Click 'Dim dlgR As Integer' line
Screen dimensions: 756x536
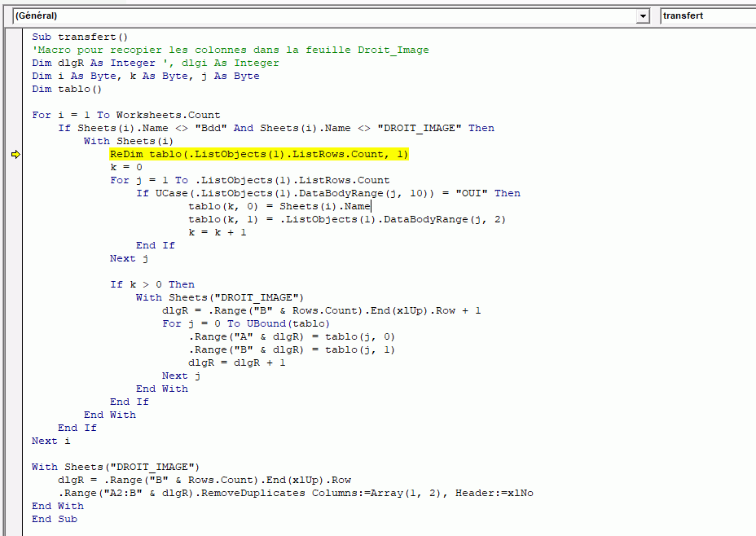point(156,64)
